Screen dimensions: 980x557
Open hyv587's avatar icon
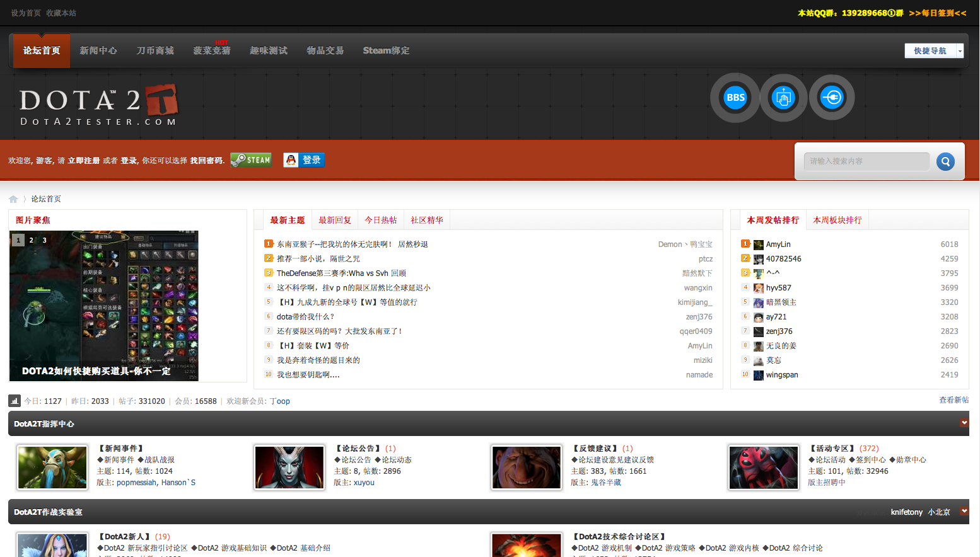pos(759,288)
